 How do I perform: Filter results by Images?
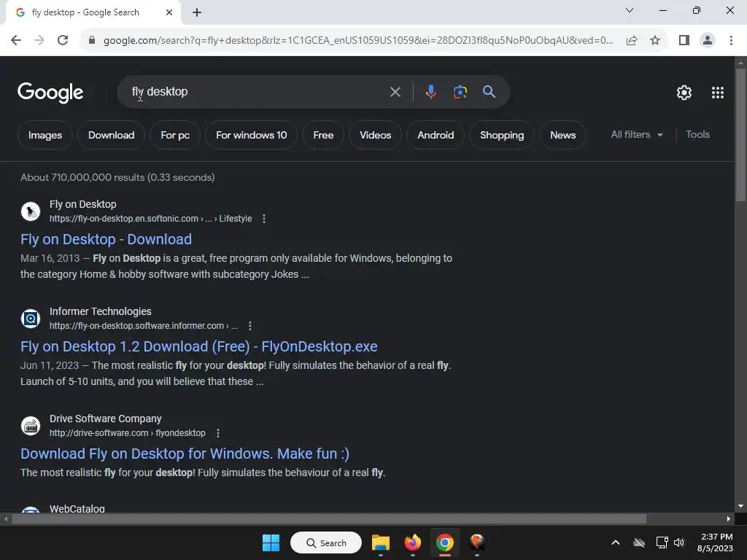[45, 135]
